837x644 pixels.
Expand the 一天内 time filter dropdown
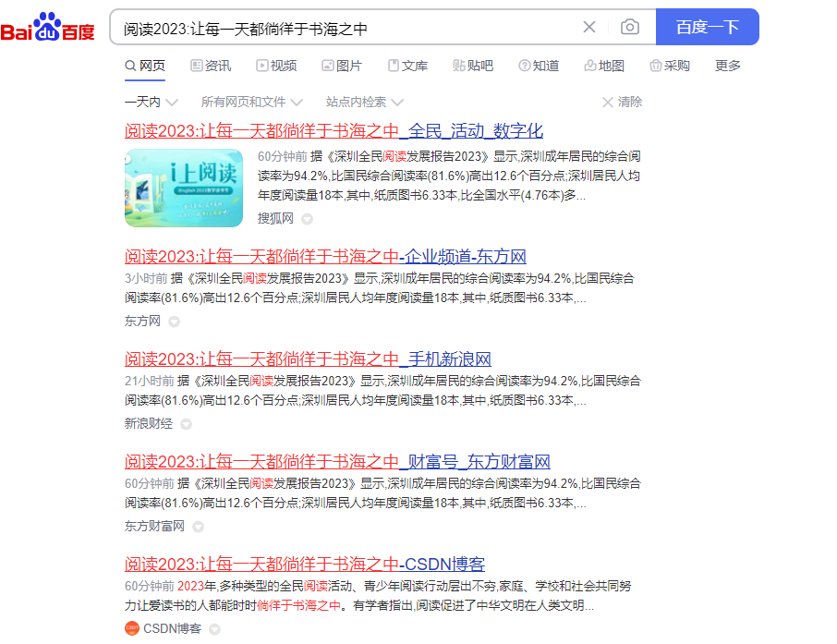152,102
